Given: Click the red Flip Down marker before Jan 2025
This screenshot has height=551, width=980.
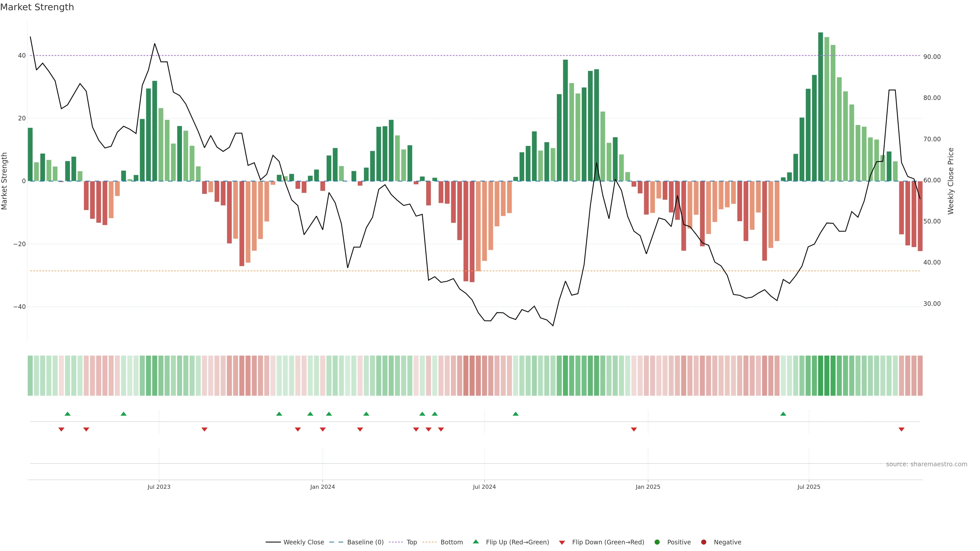Looking at the screenshot, I should click(x=634, y=429).
